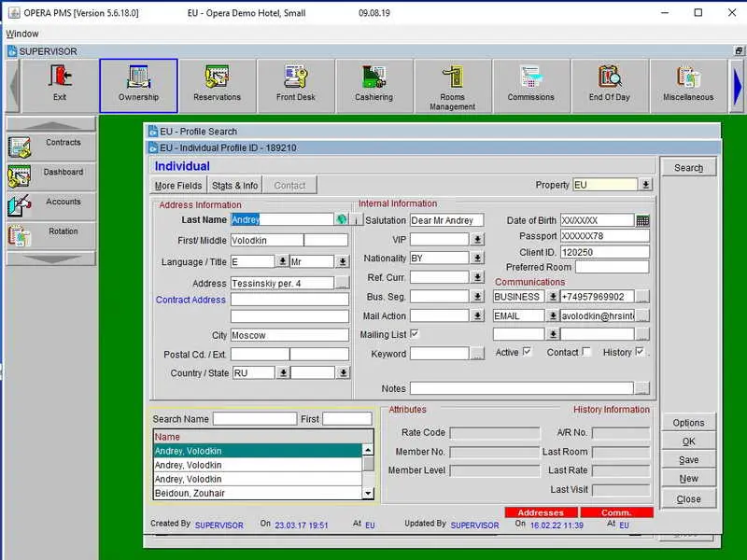Open the Reservations toolbar icon
747x560 pixels.
[x=217, y=86]
